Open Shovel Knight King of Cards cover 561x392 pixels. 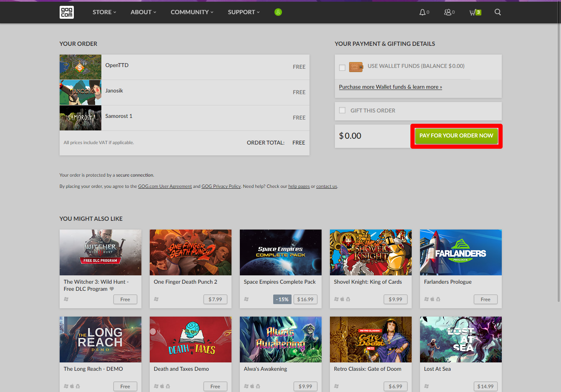click(x=371, y=252)
